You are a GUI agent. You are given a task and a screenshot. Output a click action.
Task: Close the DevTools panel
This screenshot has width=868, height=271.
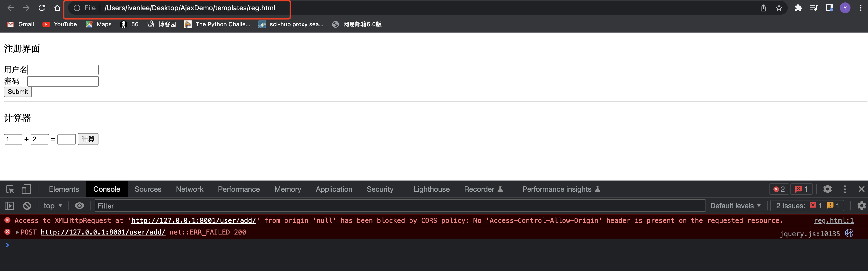tap(861, 189)
